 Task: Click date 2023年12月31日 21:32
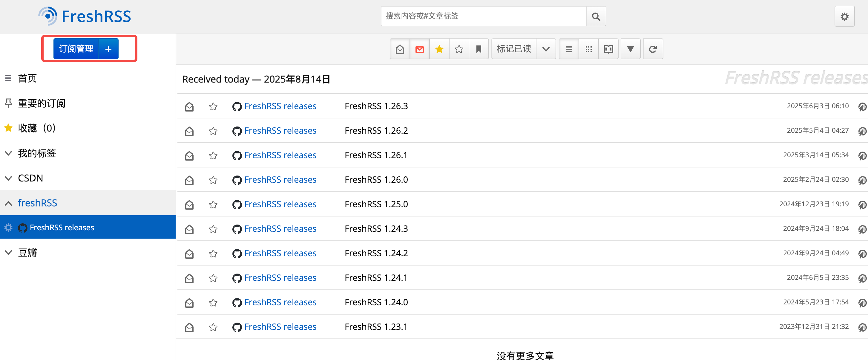click(814, 327)
